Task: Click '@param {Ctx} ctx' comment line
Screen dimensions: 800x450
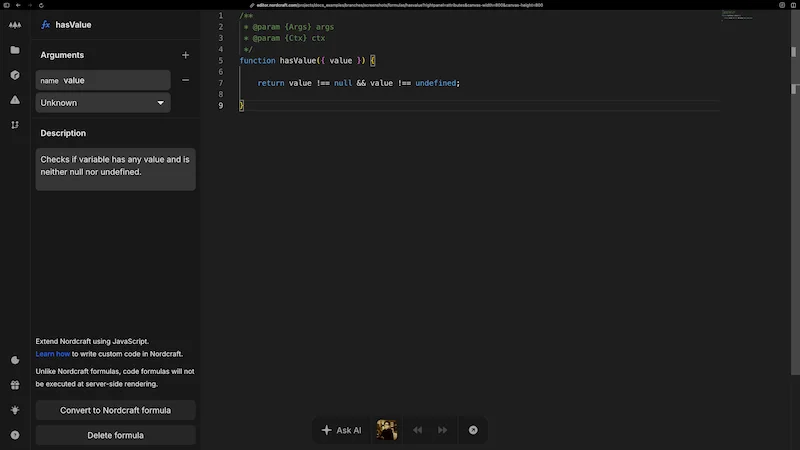Action: [285, 38]
